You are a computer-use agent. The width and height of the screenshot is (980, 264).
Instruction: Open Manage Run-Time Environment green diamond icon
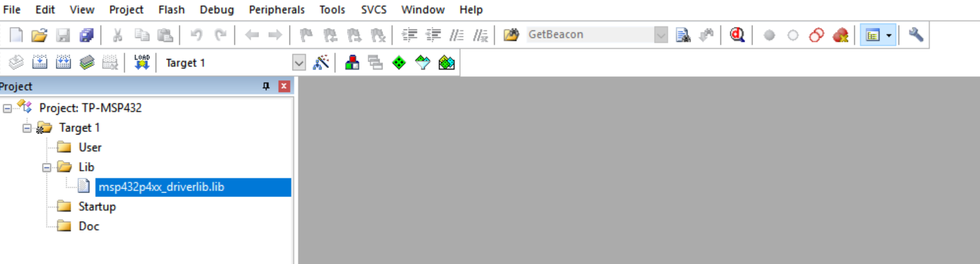[399, 62]
